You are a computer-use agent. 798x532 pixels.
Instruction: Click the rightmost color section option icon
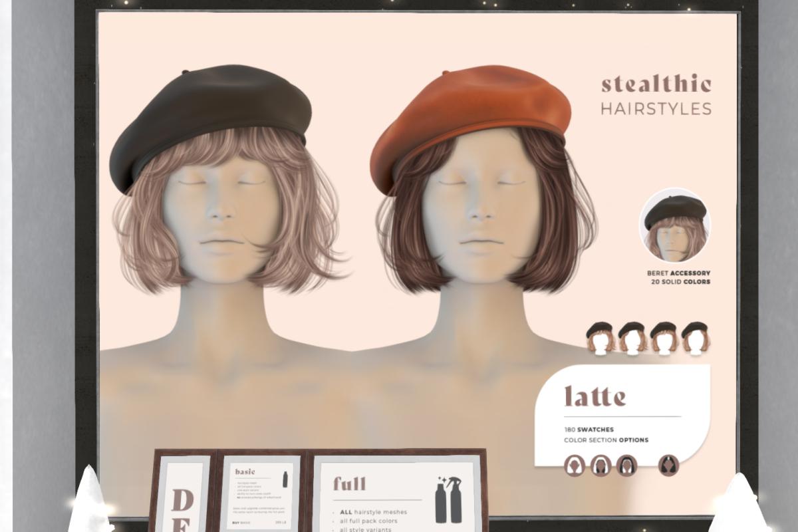[x=668, y=465]
